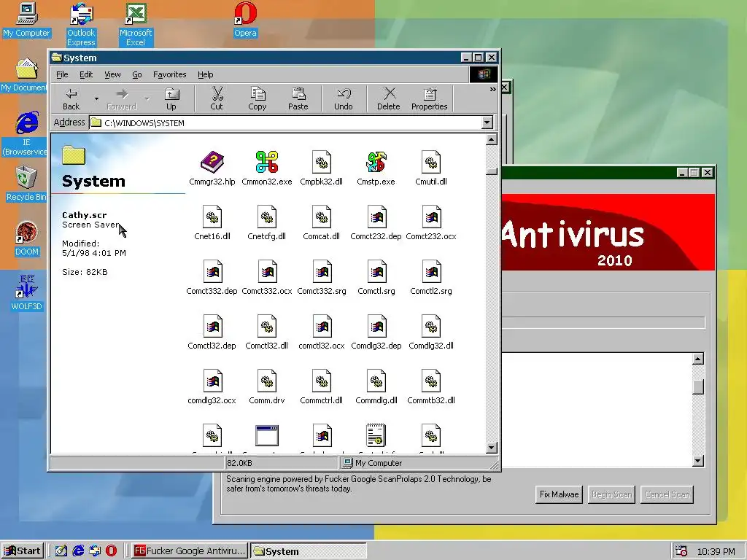Click the Undo toolbar button

(x=344, y=99)
